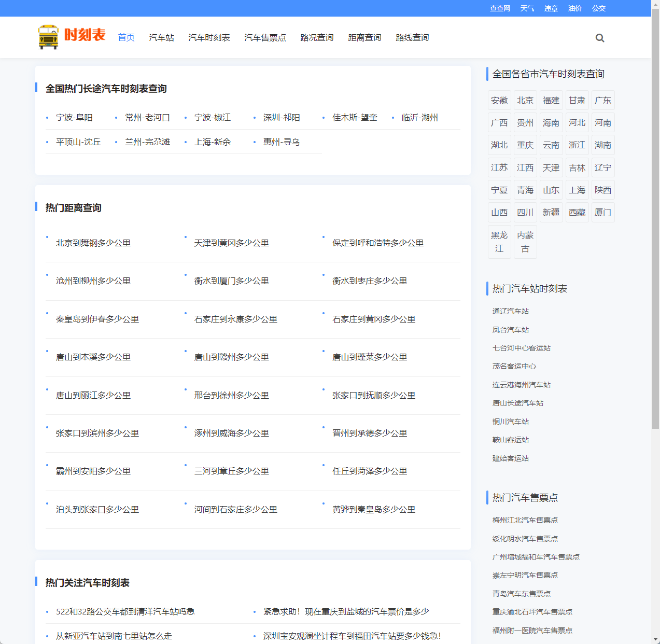
Task: Open the 路线查询 navigation tab
Action: [412, 37]
